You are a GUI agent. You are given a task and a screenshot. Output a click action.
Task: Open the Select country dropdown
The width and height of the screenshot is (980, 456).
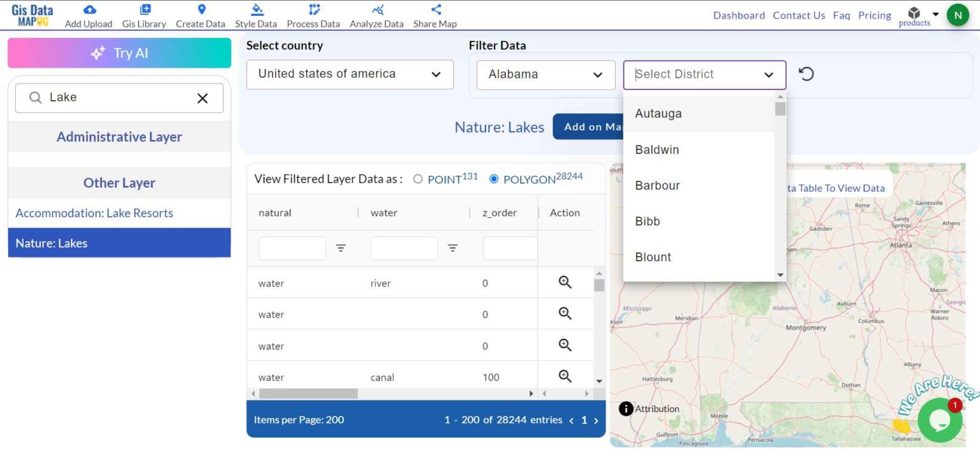click(x=350, y=74)
